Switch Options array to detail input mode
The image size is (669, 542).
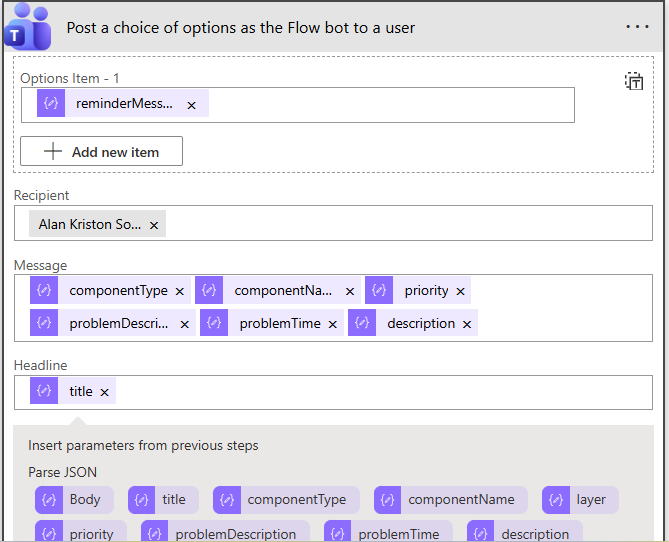coord(634,81)
